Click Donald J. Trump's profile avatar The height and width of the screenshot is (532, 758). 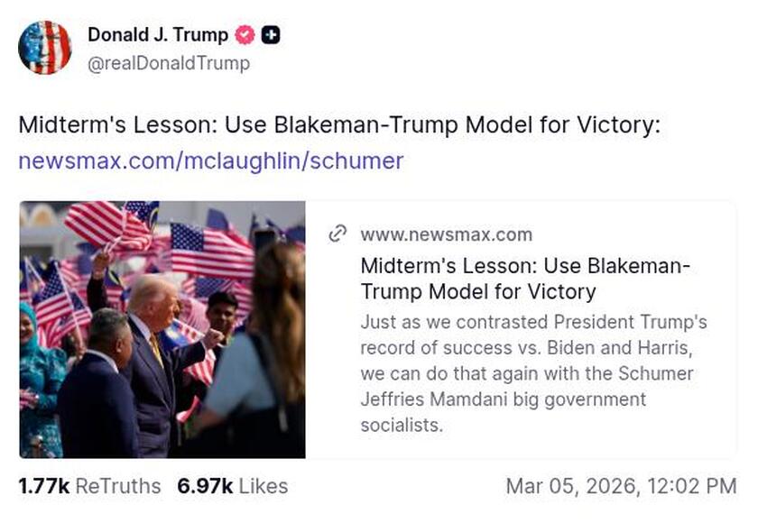click(45, 46)
